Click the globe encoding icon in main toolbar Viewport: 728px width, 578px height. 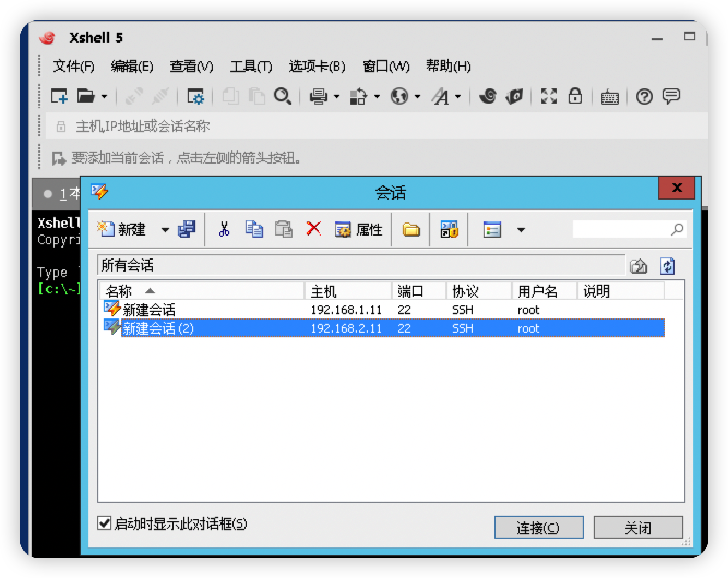point(399,97)
